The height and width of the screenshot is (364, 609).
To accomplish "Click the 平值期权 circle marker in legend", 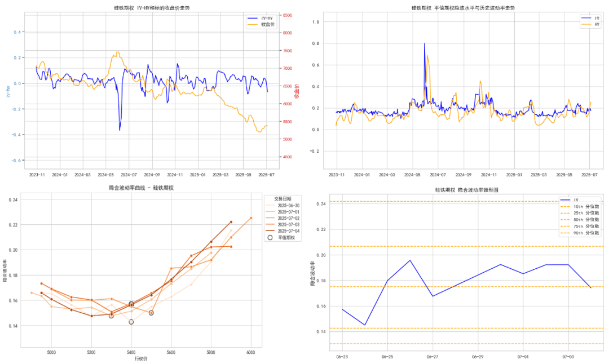I will 270,237.
